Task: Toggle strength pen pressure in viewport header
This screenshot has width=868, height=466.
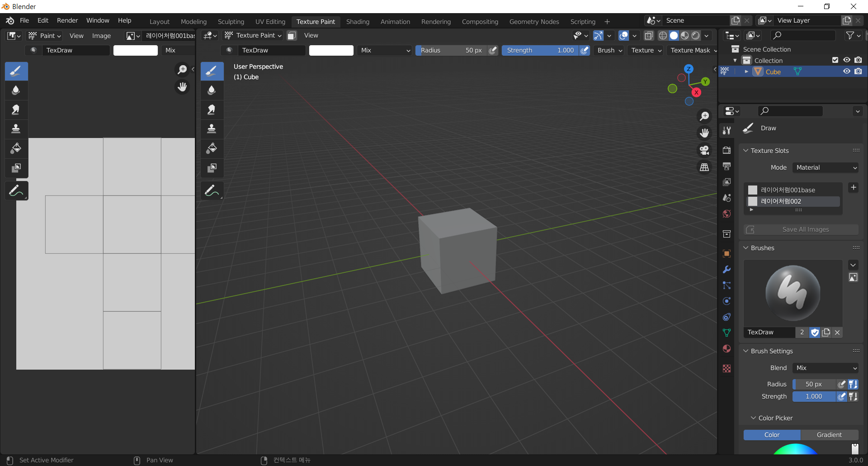Action: click(585, 50)
